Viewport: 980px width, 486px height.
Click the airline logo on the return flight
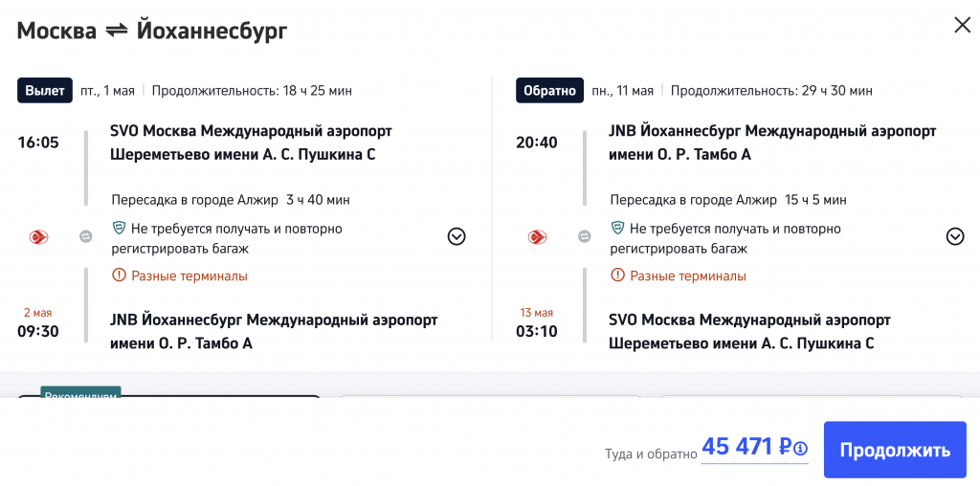[538, 236]
